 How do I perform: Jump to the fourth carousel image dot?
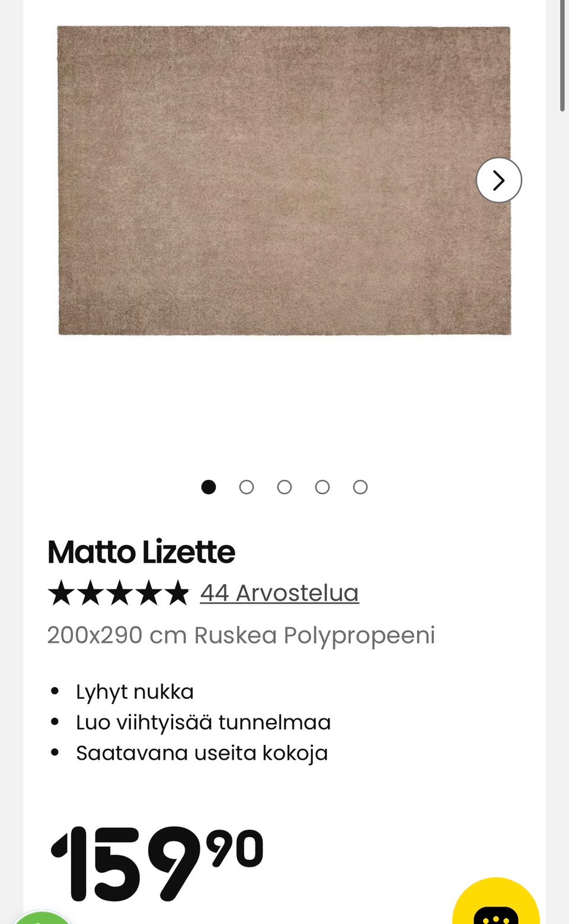tap(322, 487)
